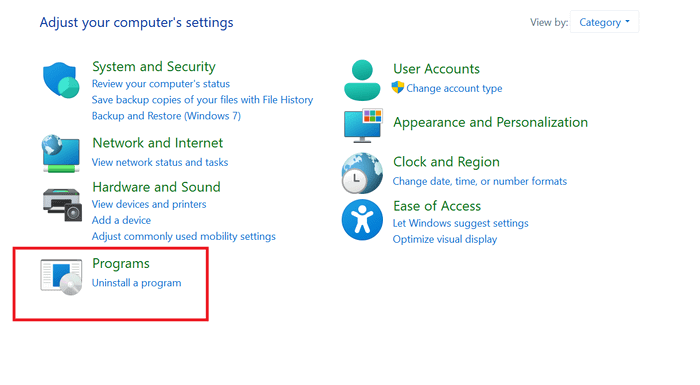
Task: Click the Ease of Access icon
Action: (362, 220)
